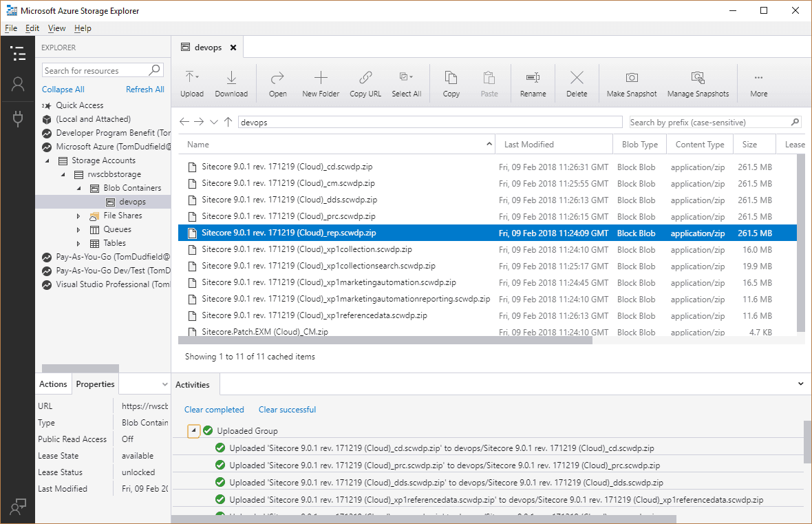Select the devops container in tree

(103, 202)
